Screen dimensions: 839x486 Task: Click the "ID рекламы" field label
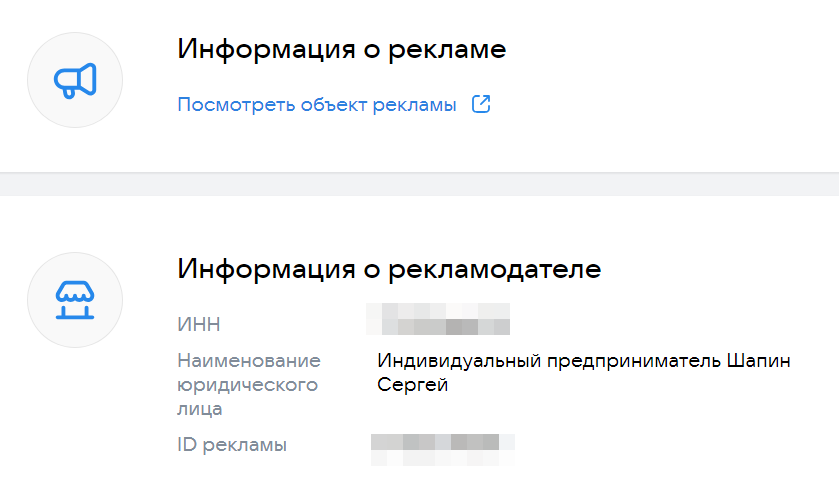tap(232, 444)
